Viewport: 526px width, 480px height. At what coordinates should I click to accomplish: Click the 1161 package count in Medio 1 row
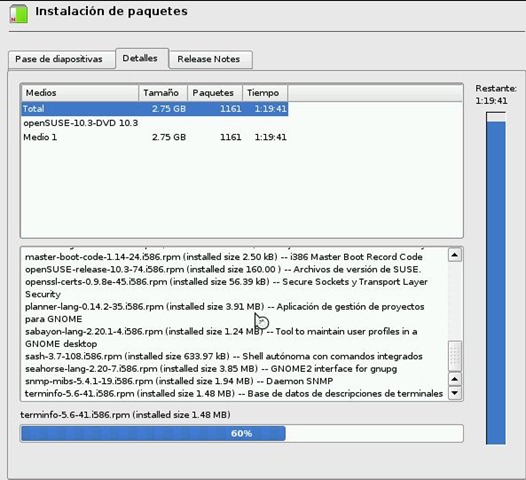230,137
